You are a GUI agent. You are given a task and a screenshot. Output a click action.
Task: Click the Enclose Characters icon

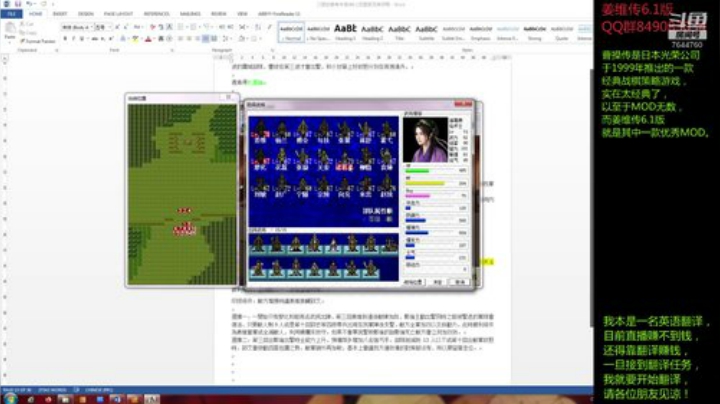(x=169, y=39)
